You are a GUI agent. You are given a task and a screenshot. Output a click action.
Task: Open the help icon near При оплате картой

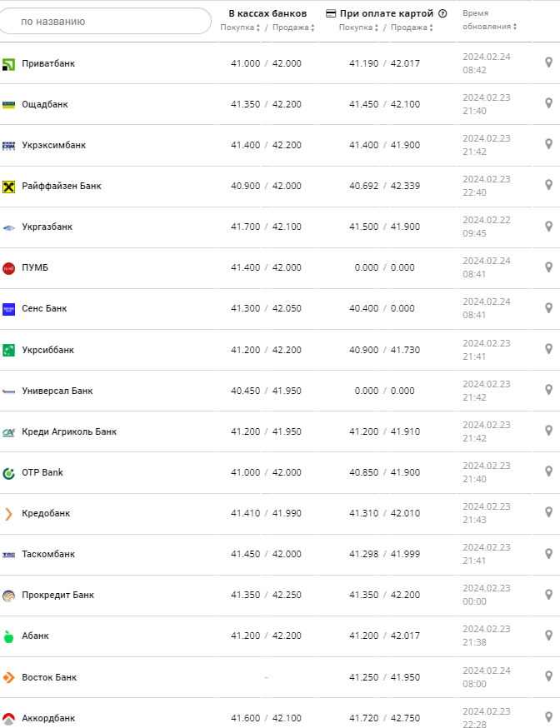(x=442, y=13)
